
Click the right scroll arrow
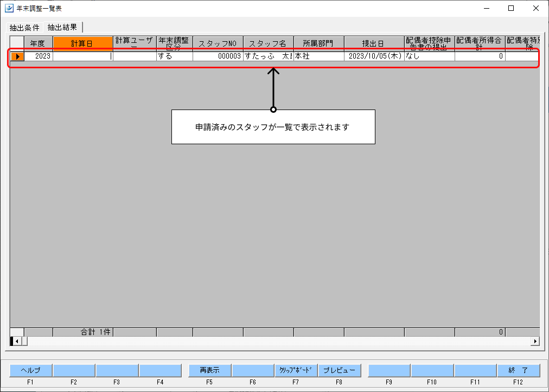tap(535, 341)
